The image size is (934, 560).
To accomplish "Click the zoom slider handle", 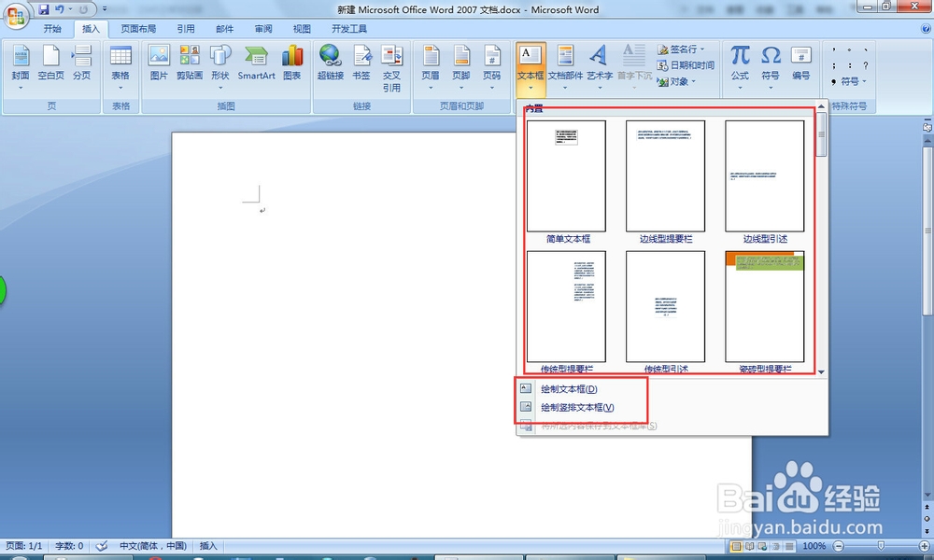I will pyautogui.click(x=881, y=546).
